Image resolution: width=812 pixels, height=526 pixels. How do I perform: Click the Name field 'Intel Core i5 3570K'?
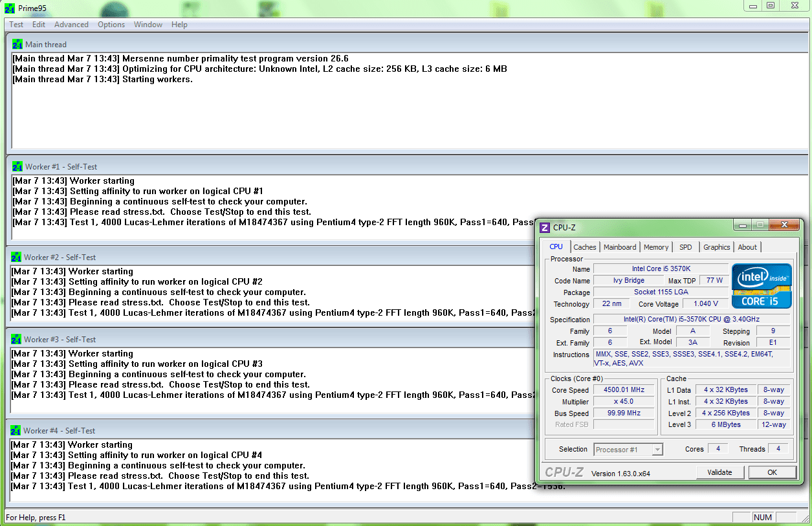click(661, 268)
